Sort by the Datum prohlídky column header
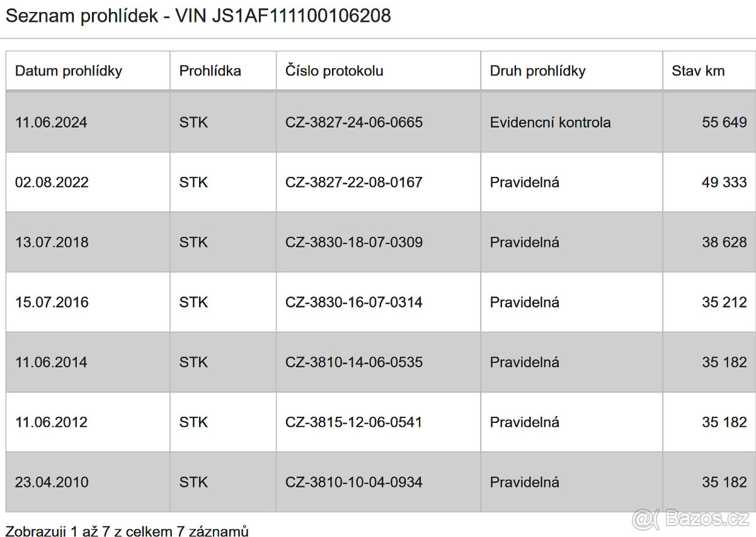This screenshot has height=537, width=756. point(69,71)
